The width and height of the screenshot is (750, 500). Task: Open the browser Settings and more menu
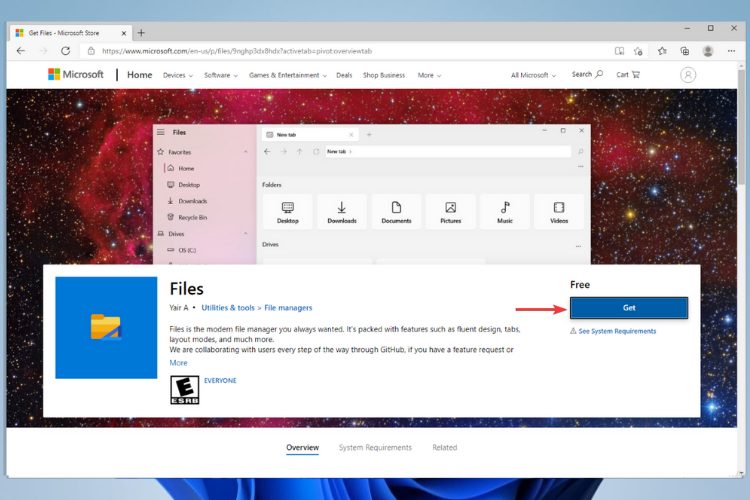[x=731, y=51]
